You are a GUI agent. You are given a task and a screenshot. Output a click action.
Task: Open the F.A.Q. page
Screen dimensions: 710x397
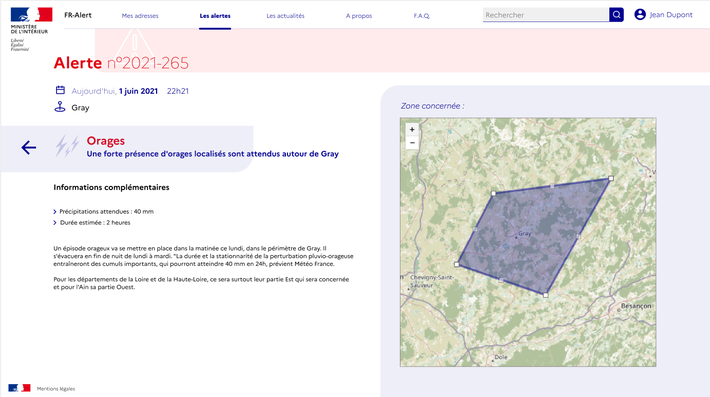422,16
